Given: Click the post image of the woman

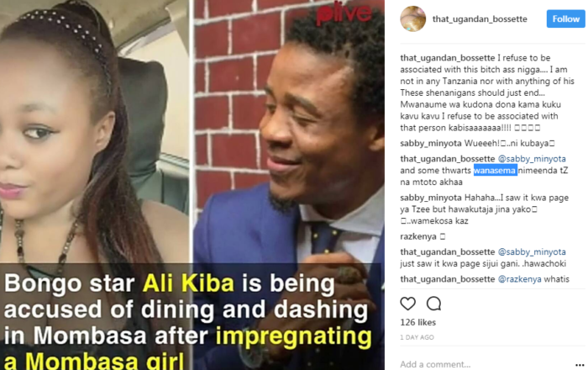Looking at the screenshot, I should click(96, 131).
